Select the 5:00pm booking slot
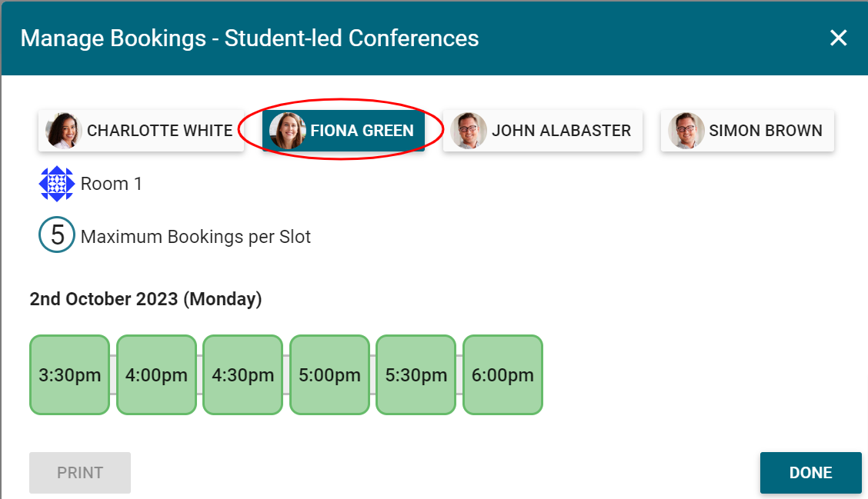868x499 pixels. [329, 375]
